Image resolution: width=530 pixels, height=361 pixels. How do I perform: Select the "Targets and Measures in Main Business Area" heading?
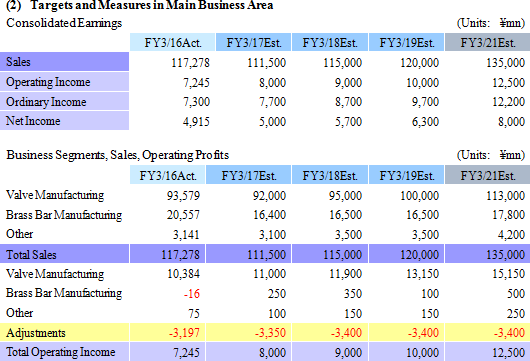point(152,5)
